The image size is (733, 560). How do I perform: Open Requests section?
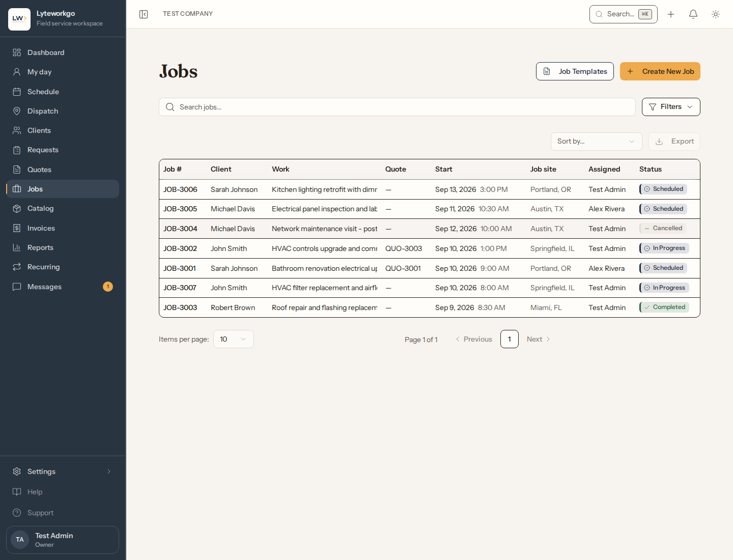click(63, 150)
